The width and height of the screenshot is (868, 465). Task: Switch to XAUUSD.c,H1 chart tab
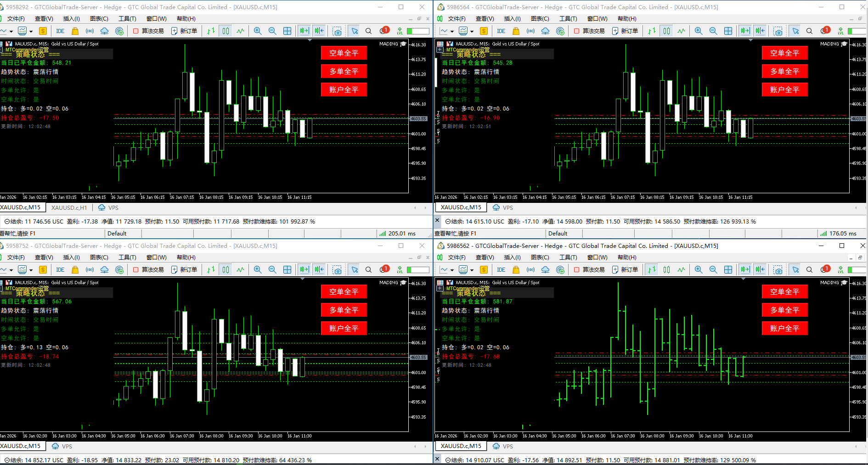pos(69,208)
